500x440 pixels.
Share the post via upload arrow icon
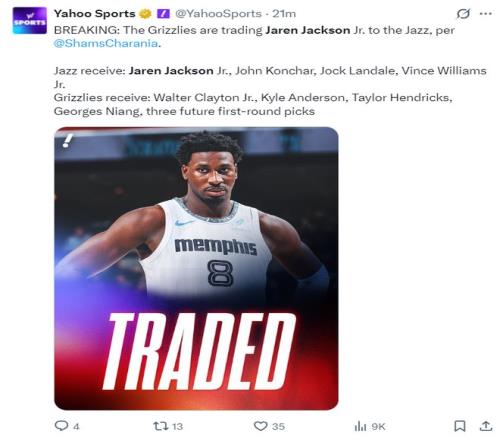486,426
